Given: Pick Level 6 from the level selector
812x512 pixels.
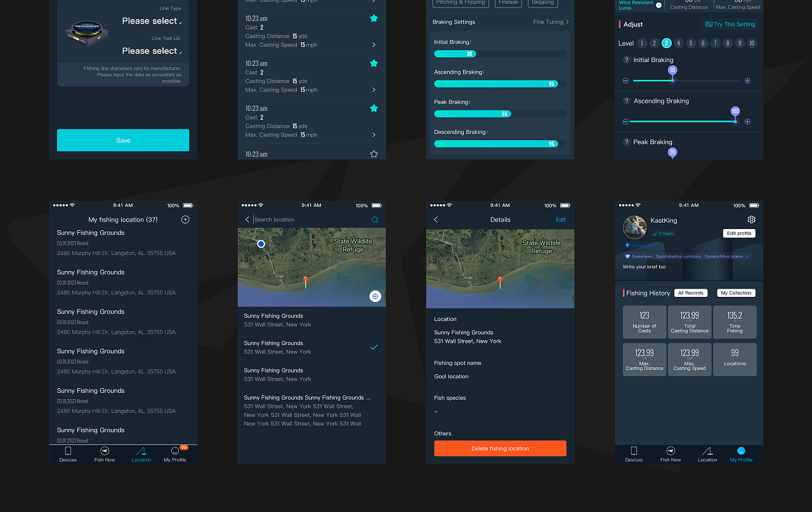Looking at the screenshot, I should (x=703, y=43).
